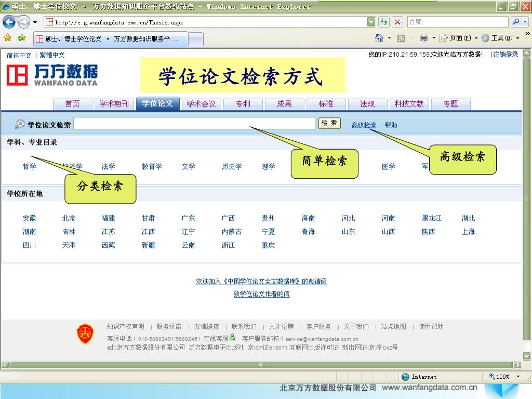Go to the 首页 tab
532x399 pixels.
(73, 104)
